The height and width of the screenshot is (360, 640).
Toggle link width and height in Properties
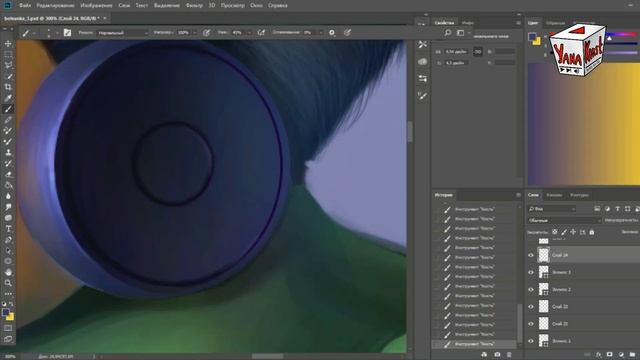478,51
